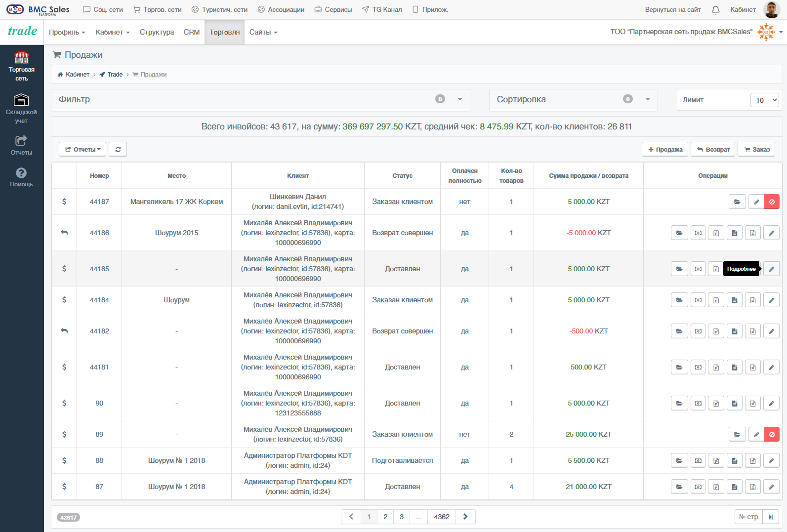Screen dimensions: 787x532
Task: Open the Лимит dropdown showing 10
Action: (764, 100)
